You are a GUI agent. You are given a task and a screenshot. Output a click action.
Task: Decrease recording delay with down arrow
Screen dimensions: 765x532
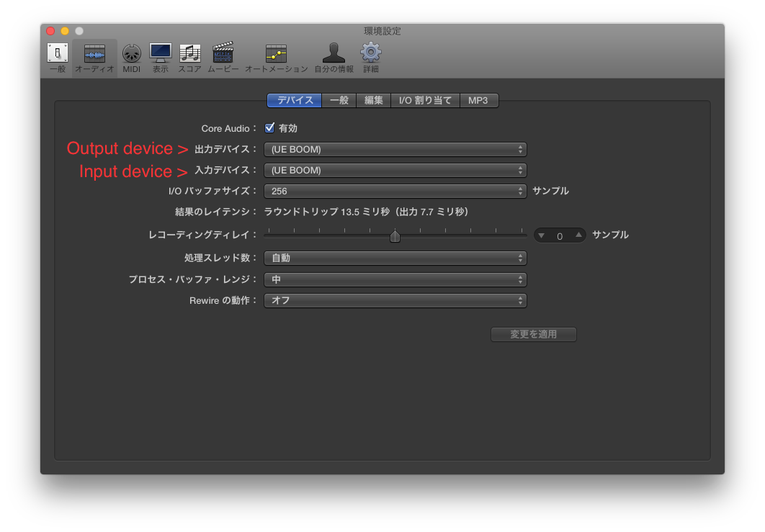click(542, 235)
